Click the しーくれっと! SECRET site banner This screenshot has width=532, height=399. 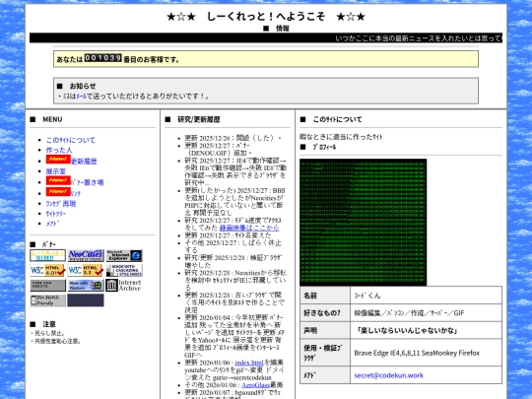[47, 255]
